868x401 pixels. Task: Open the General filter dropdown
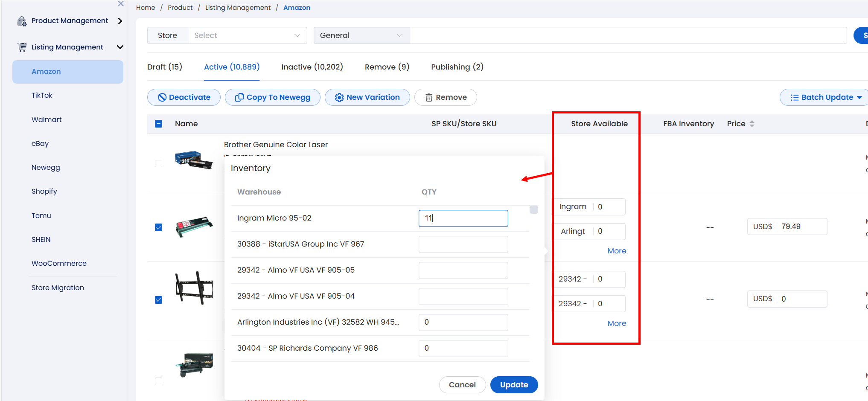tap(362, 35)
